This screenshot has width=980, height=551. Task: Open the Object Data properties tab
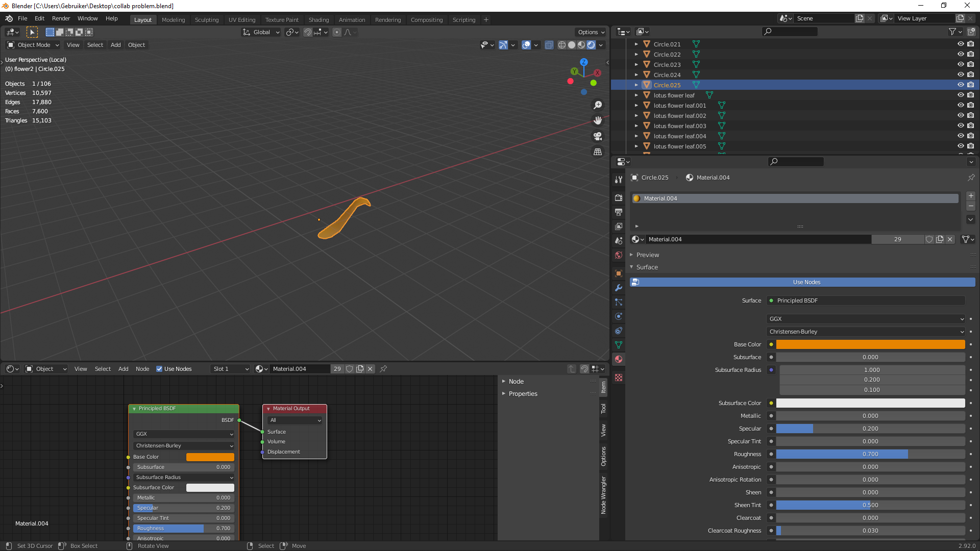(x=619, y=345)
